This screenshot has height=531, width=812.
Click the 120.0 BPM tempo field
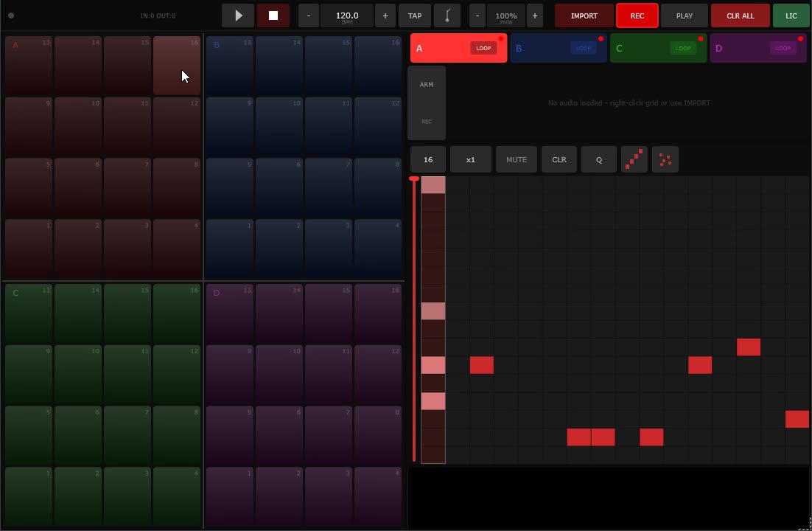(x=347, y=15)
